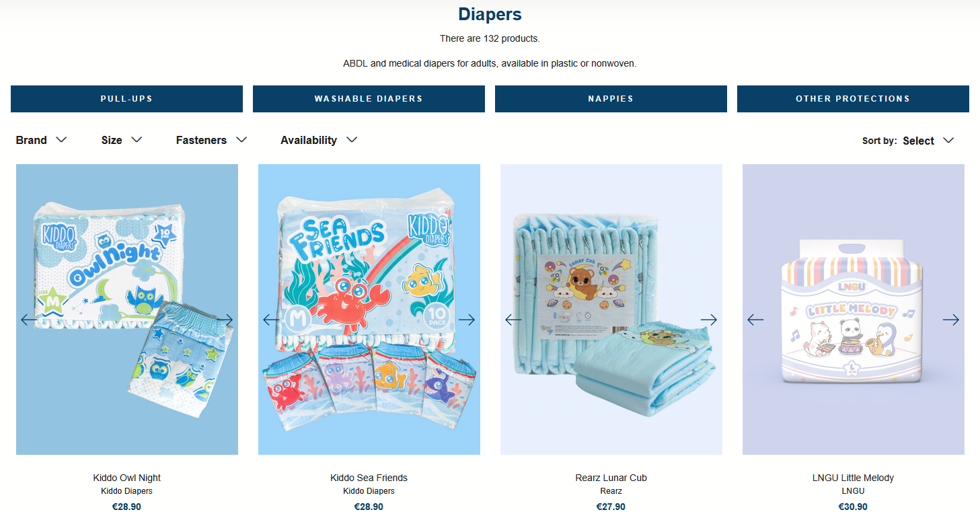Click the Rearz brand name link

click(611, 491)
